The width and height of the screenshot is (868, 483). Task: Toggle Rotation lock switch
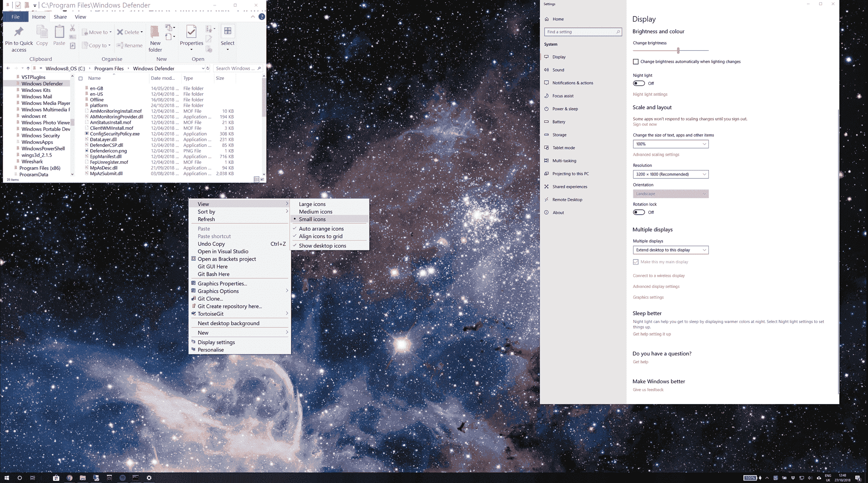[639, 212]
